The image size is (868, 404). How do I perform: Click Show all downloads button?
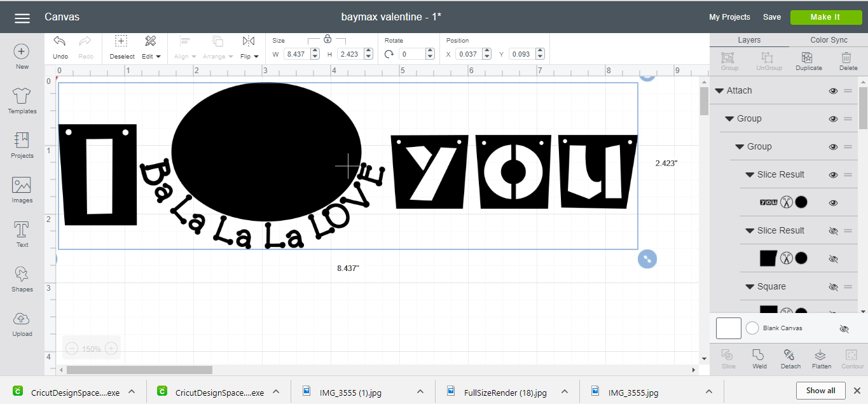tap(820, 391)
